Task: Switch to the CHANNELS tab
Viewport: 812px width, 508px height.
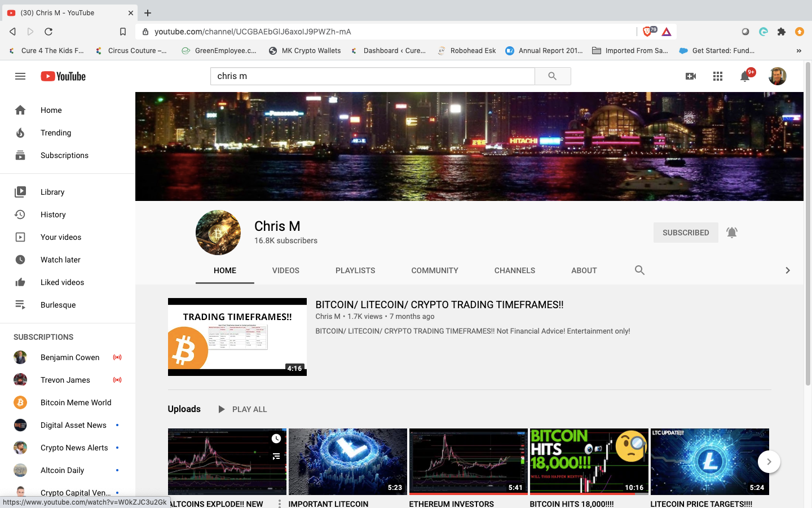Action: pyautogui.click(x=515, y=270)
